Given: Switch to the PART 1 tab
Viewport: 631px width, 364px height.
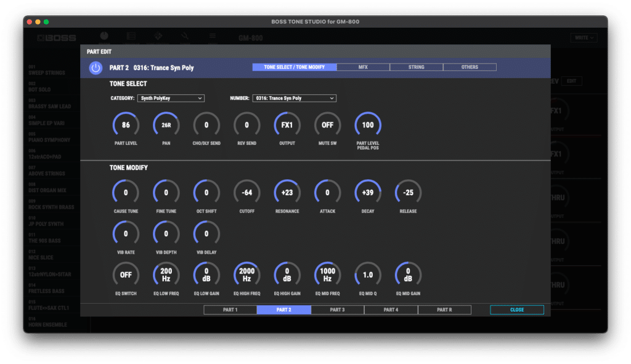Looking at the screenshot, I should pos(230,310).
